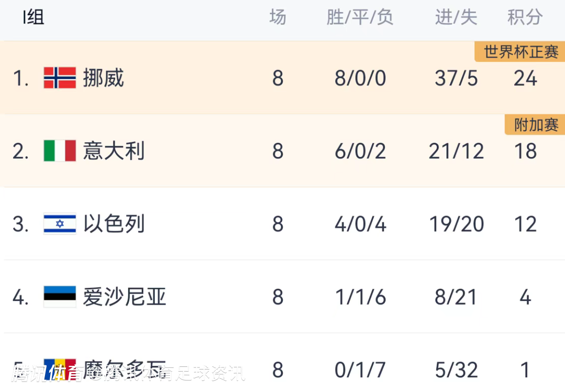Click the Italy flag icon
This screenshot has height=392, width=565.
60,151
